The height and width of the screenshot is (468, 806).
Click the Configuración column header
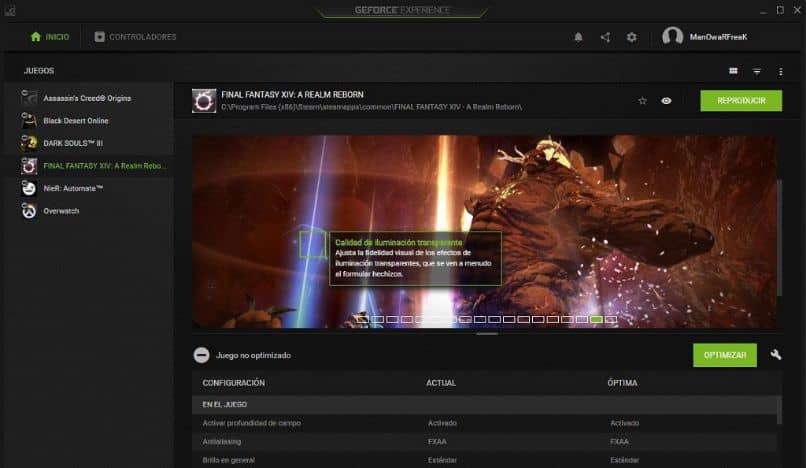coord(234,383)
